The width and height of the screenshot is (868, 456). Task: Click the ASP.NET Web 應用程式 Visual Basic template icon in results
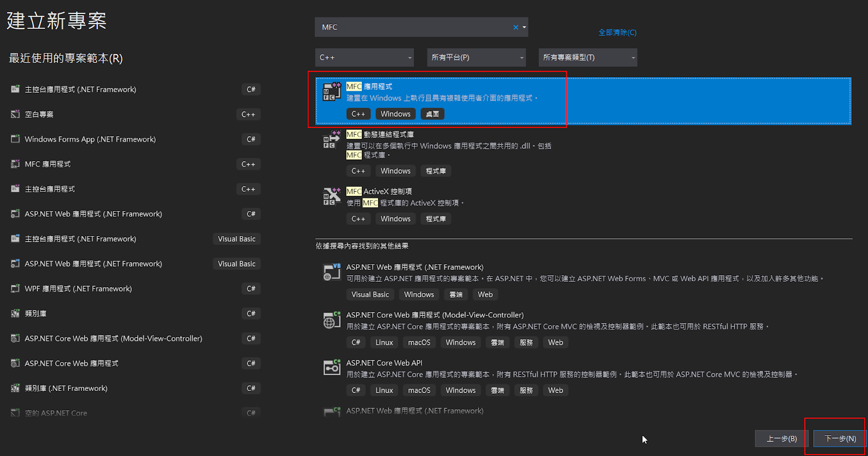pos(331,272)
